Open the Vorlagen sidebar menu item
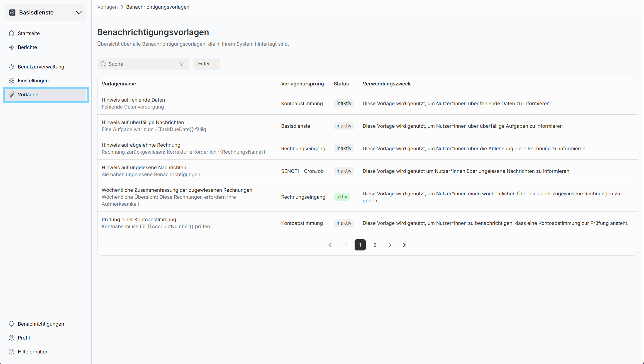 pos(28,95)
